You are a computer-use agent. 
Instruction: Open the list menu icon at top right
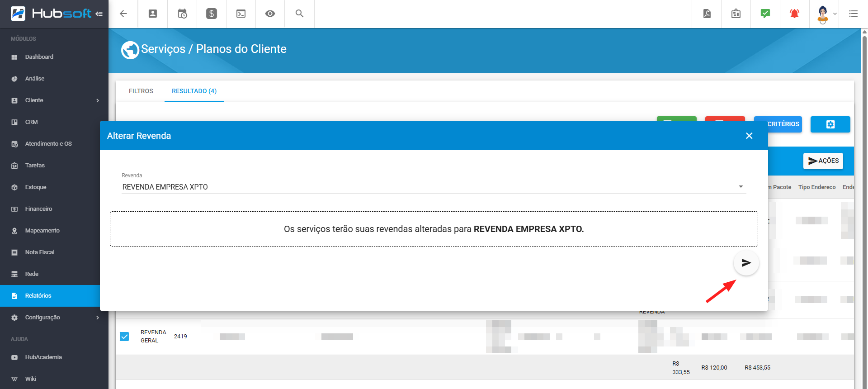click(x=853, y=14)
